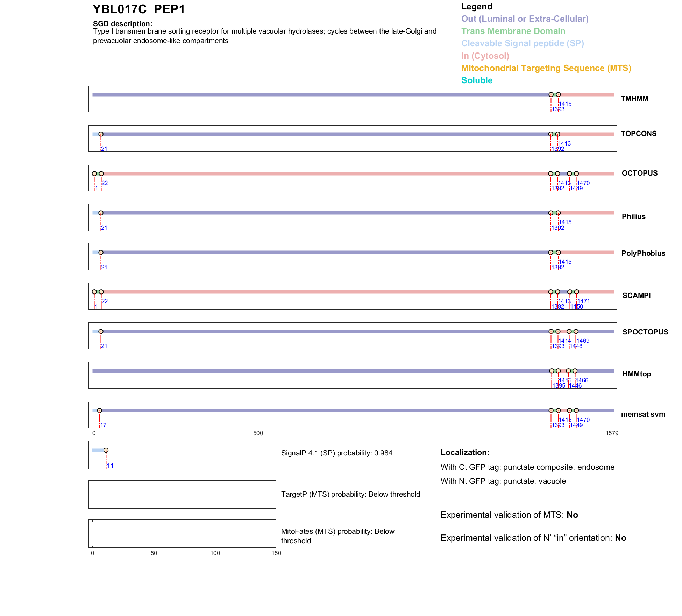Click the PolyPhobius predictor label

click(643, 253)
